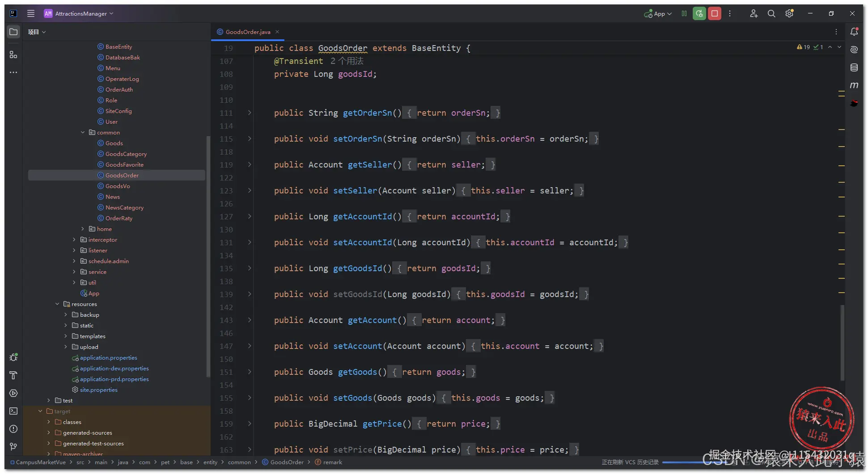Jump to previous highlighted error arrow
The image size is (868, 474).
tap(830, 47)
